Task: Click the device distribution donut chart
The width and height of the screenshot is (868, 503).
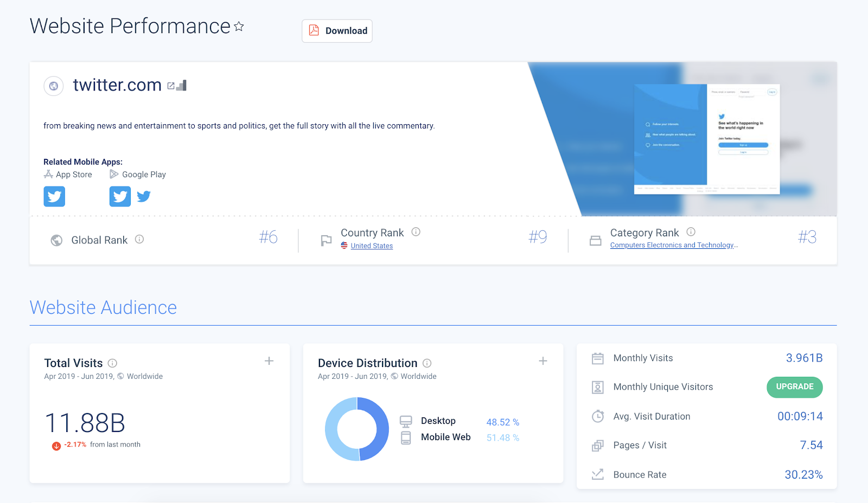Action: tap(357, 429)
